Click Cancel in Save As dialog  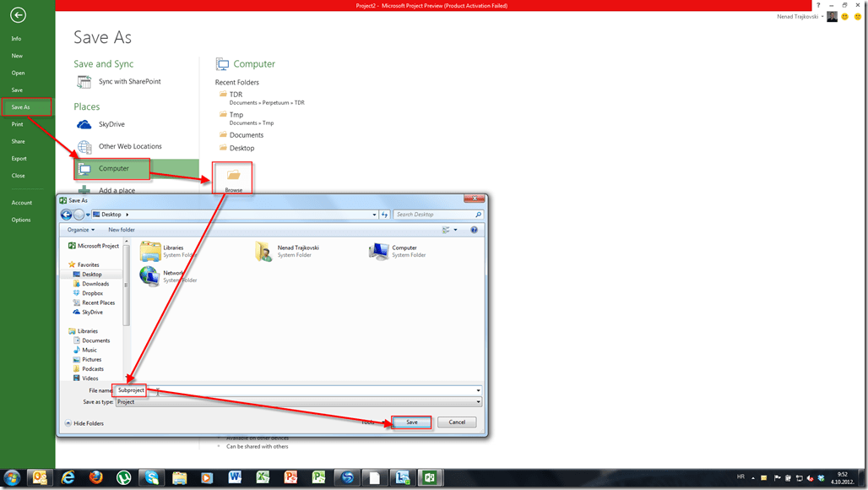(457, 422)
